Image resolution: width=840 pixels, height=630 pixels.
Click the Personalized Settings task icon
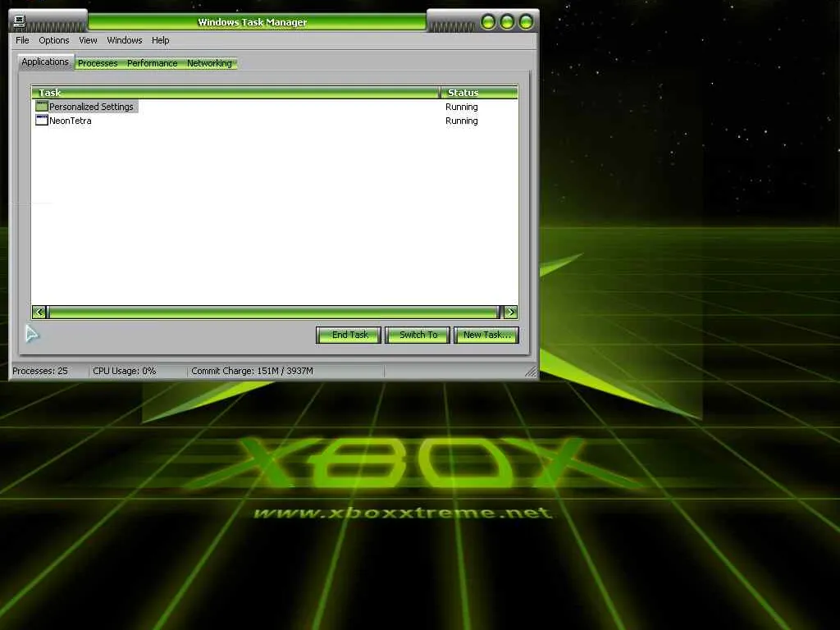click(41, 106)
